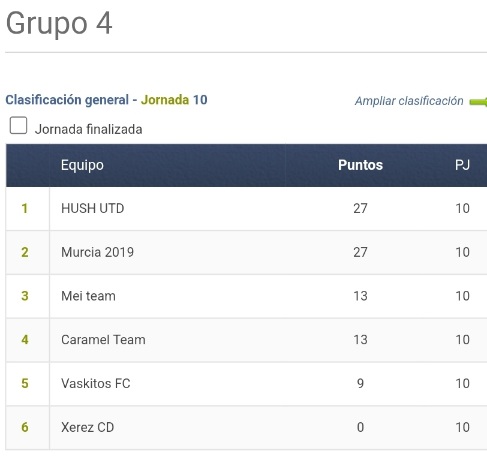The width and height of the screenshot is (487, 457).
Task: Click Xerez CD's 0 points cell
Action: 360,427
